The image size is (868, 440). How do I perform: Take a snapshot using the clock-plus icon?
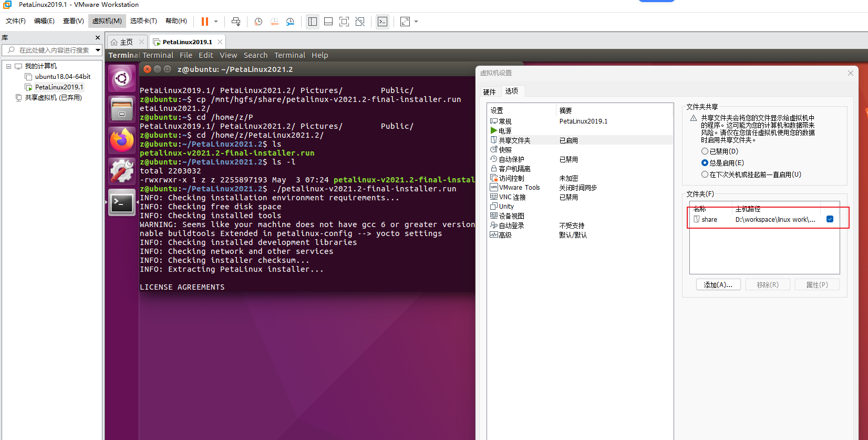click(259, 22)
